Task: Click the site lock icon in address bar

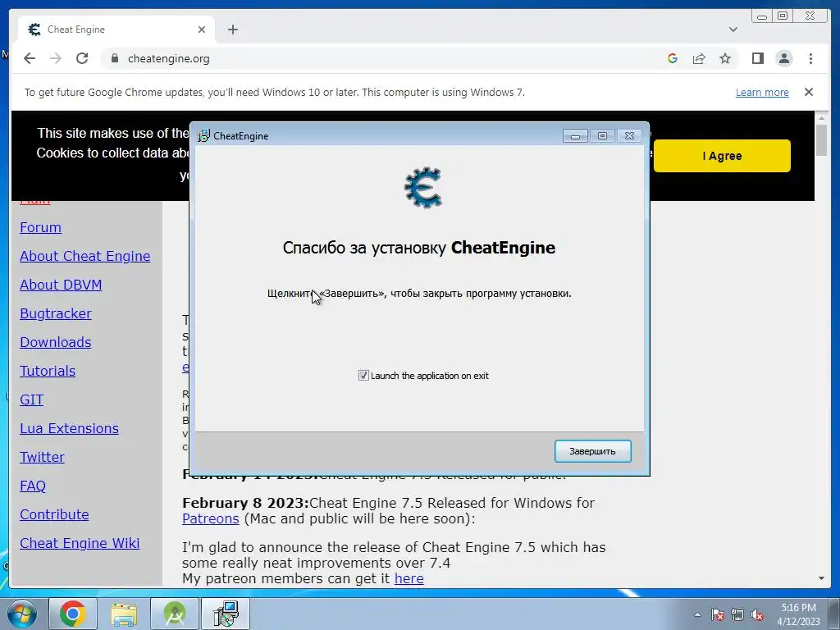Action: click(114, 58)
